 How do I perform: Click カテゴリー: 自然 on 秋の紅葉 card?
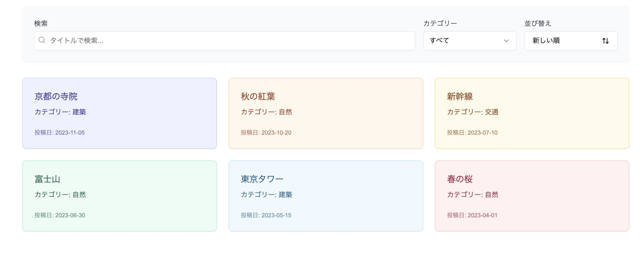pos(266,112)
